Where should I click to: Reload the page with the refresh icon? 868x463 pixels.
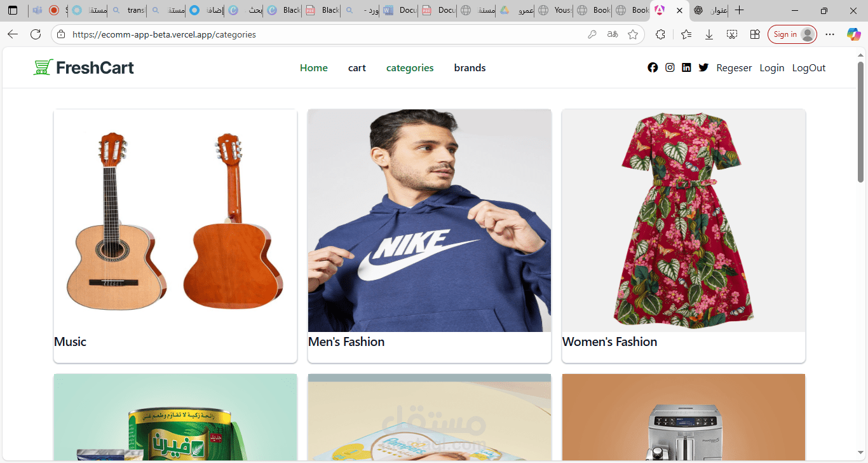pos(36,34)
